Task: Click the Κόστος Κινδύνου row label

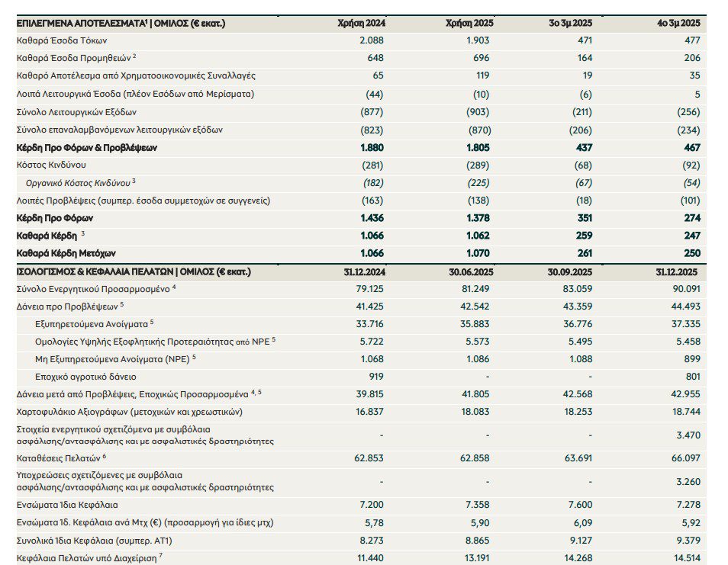Action: tap(53, 164)
